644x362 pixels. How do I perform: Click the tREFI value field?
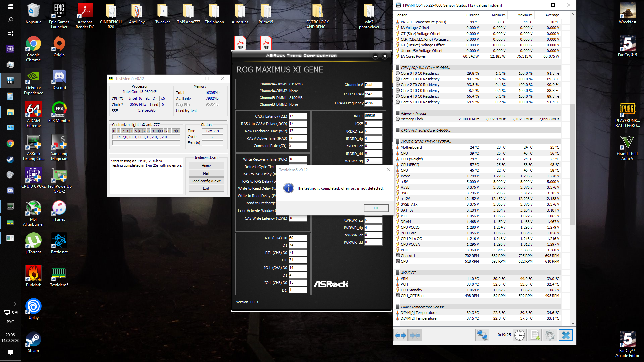(373, 116)
